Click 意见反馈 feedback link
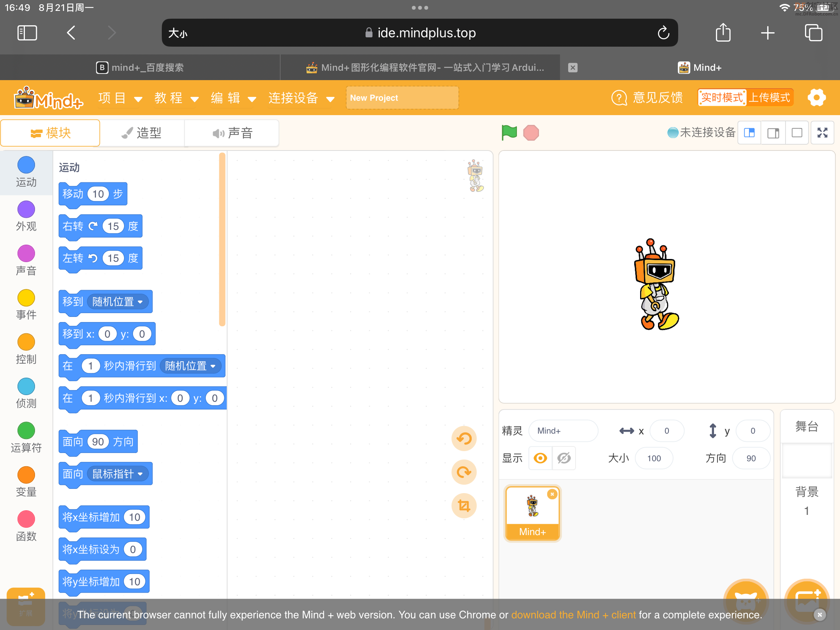 658,98
